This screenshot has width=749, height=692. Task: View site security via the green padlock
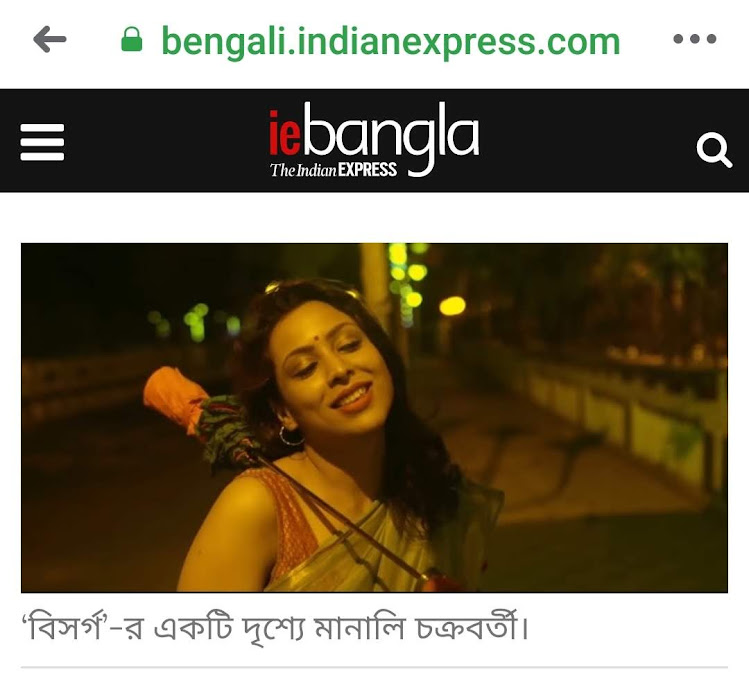tap(131, 39)
